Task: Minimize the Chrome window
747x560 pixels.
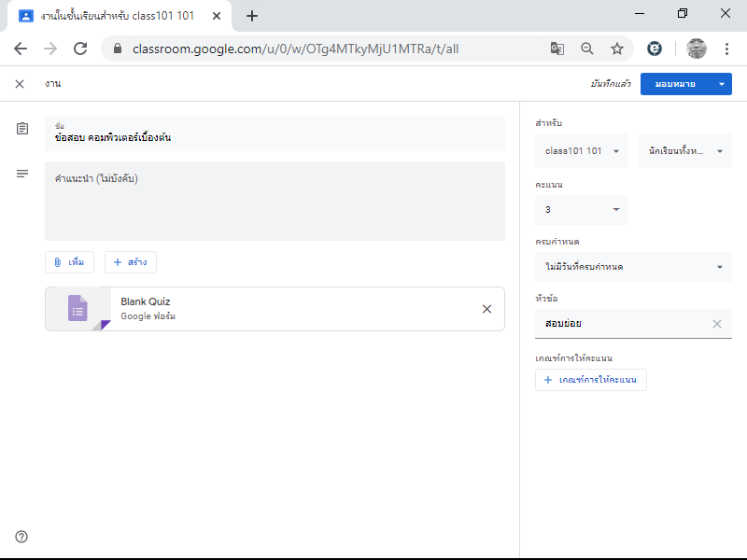Action: [640, 14]
